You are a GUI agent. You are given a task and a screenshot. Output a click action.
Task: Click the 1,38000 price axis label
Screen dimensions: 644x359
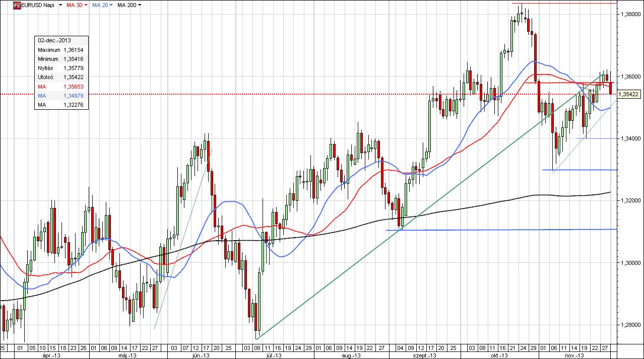(x=631, y=14)
